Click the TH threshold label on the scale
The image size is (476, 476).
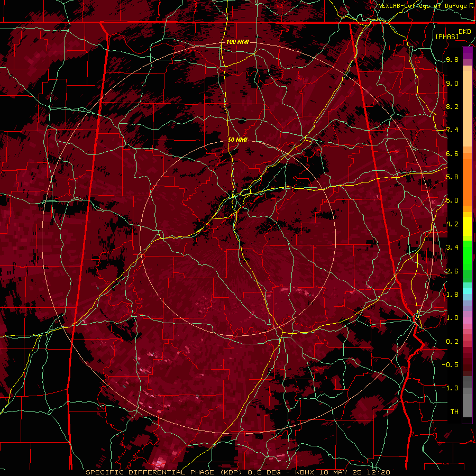(x=454, y=412)
